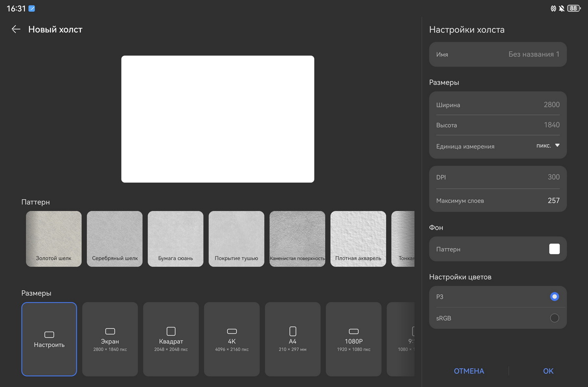The width and height of the screenshot is (588, 387).
Task: Select the Золотой шелк pattern
Action: tap(54, 239)
